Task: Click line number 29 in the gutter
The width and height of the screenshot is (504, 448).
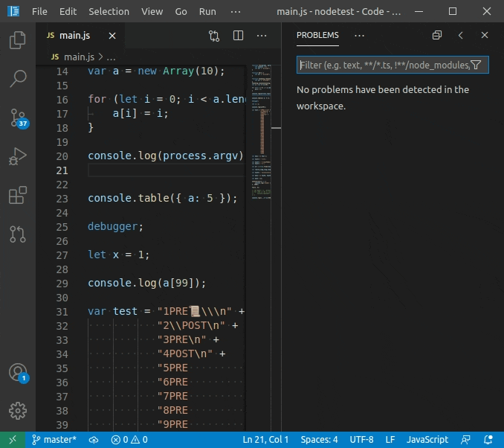Action: pyautogui.click(x=62, y=284)
